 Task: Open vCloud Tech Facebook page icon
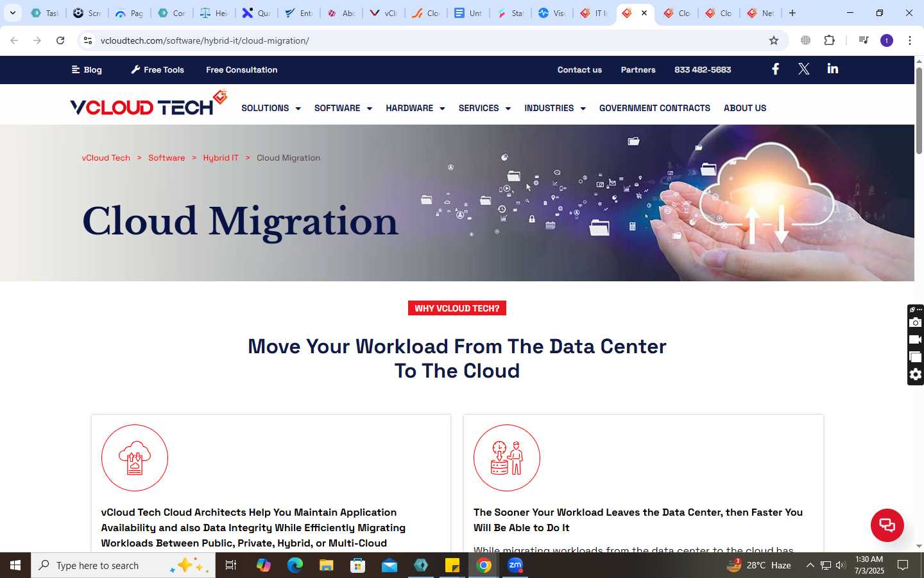pyautogui.click(x=775, y=69)
